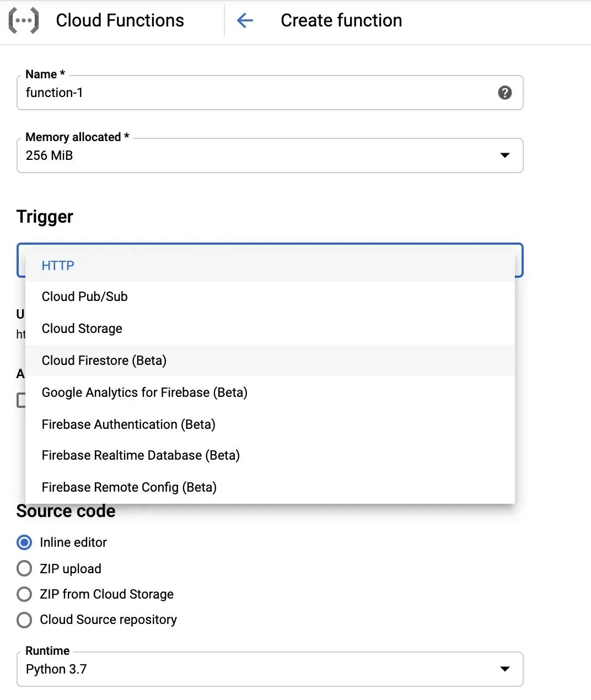Open the help icon in Name field

click(x=504, y=93)
